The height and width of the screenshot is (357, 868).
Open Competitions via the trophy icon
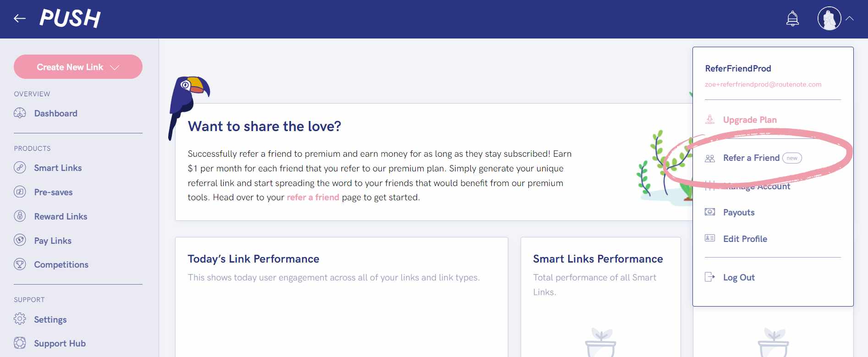(20, 264)
